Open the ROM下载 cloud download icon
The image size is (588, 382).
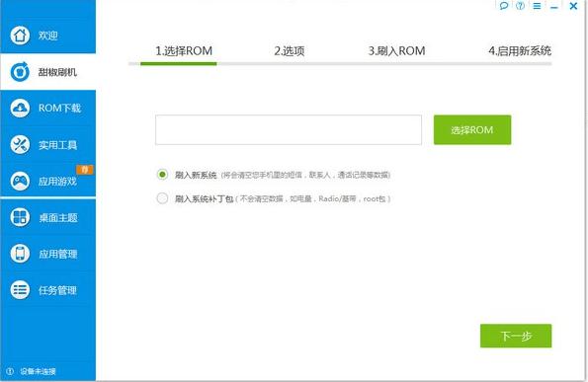point(20,109)
